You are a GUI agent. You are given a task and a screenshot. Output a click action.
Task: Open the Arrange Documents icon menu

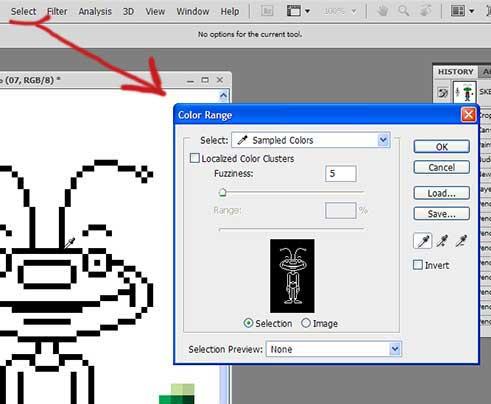[x=462, y=11]
